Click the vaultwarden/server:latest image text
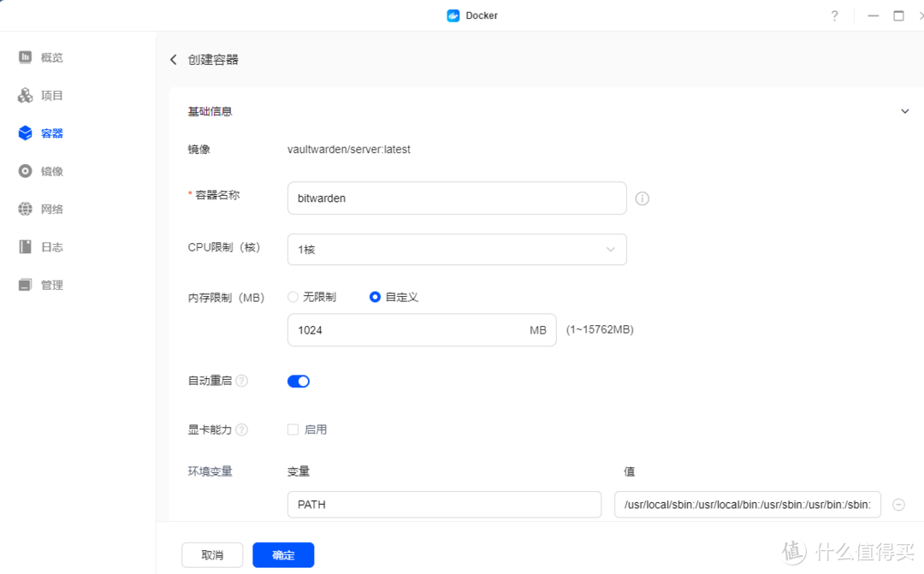The height and width of the screenshot is (574, 924). tap(349, 149)
